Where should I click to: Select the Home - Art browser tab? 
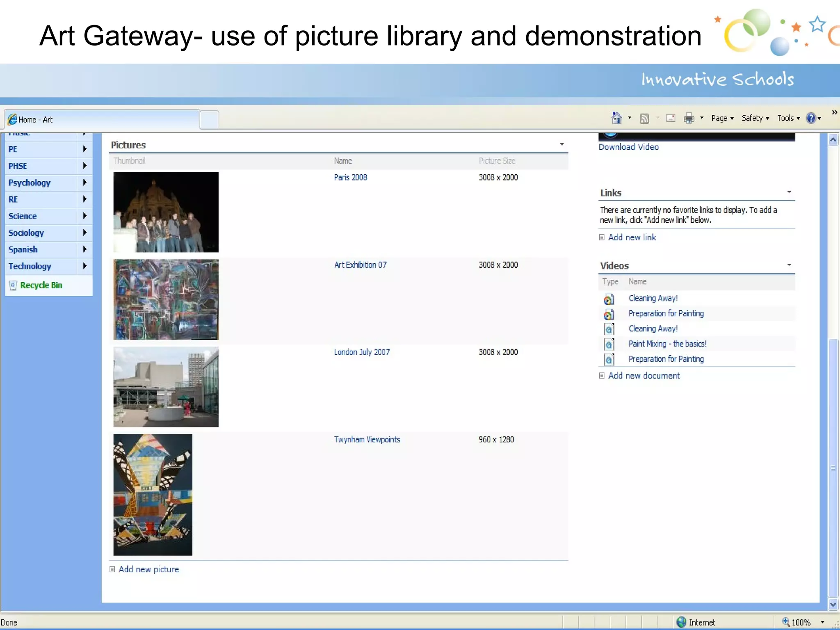pos(102,119)
